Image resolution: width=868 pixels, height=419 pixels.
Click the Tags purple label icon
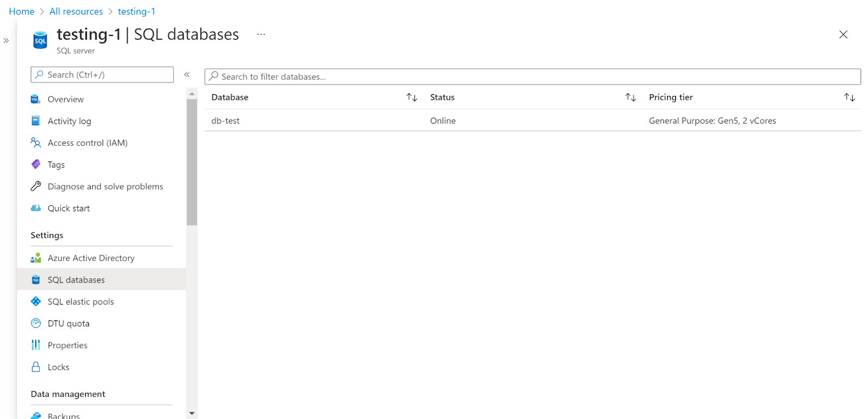[x=36, y=164]
